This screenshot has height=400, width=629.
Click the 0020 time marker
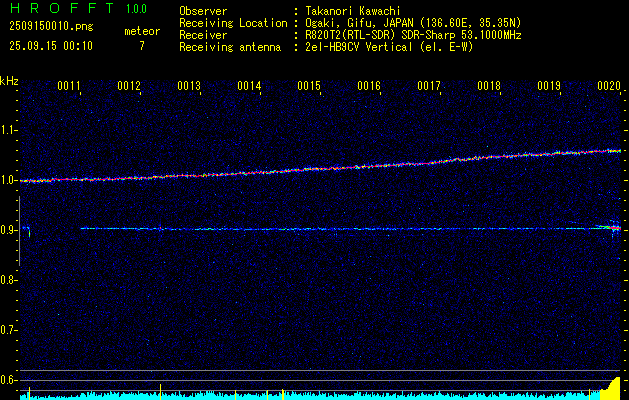pos(609,85)
